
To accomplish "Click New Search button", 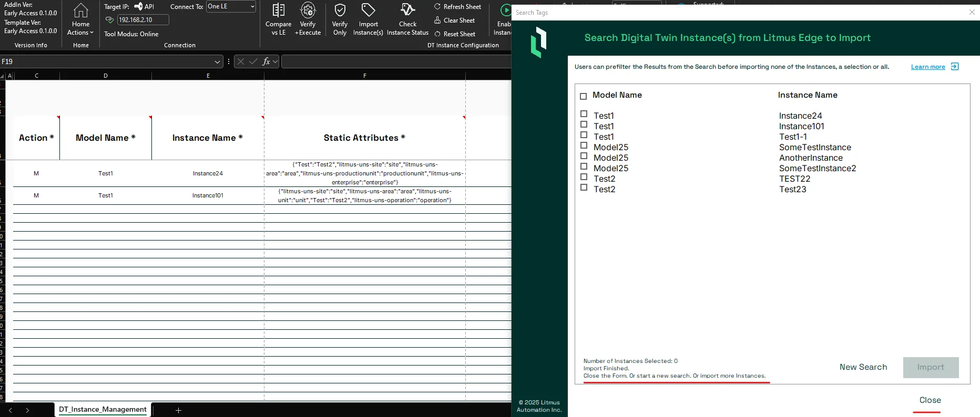I will point(863,367).
